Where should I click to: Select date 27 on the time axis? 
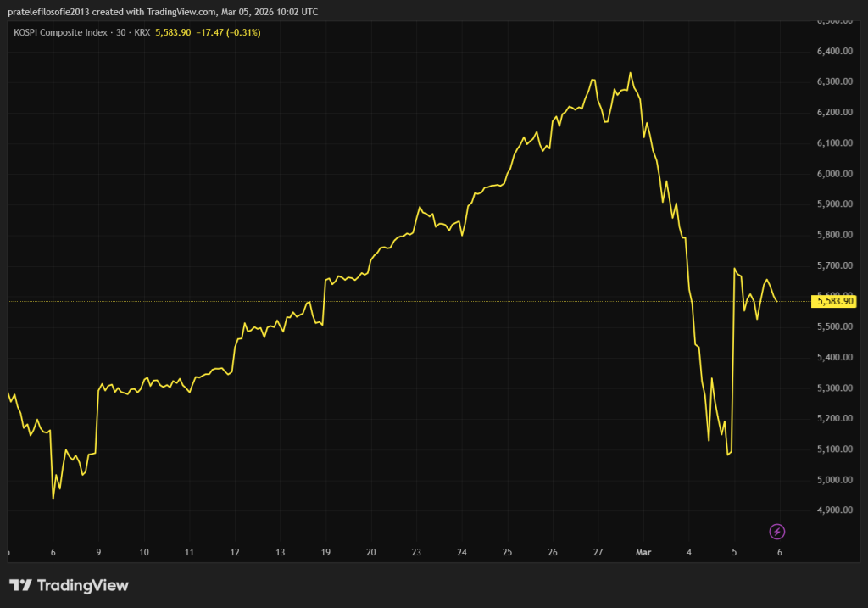[x=598, y=552]
